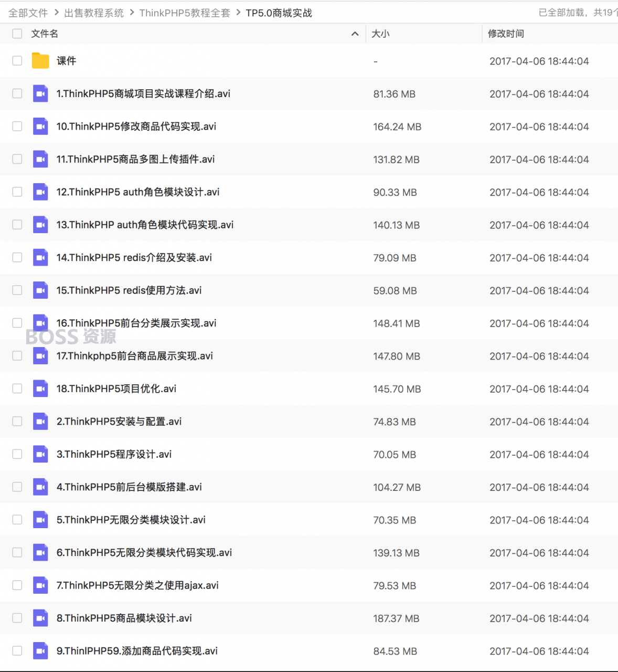Click video icon for 18.ThinkPHP5项目优化.avi
The image size is (618, 672).
tap(40, 388)
